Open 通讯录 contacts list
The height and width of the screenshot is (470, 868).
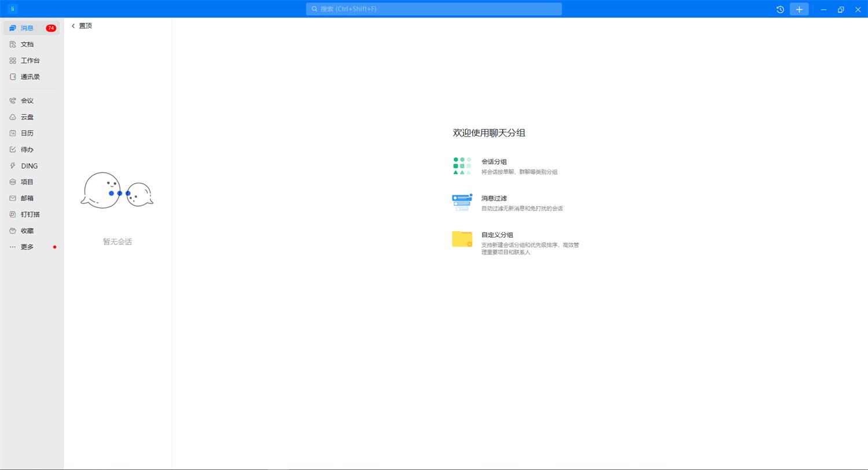point(30,77)
